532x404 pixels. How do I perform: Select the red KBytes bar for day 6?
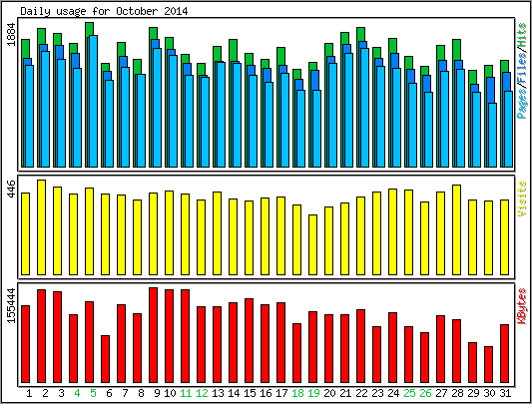[105, 359]
